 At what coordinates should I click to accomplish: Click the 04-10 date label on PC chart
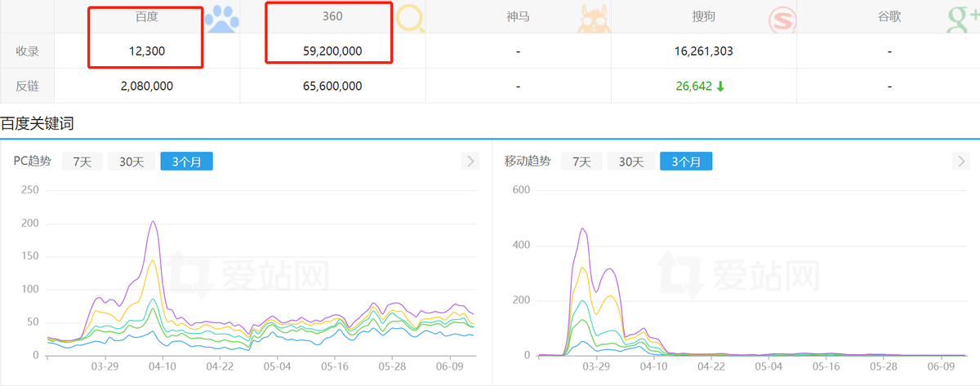pos(163,367)
